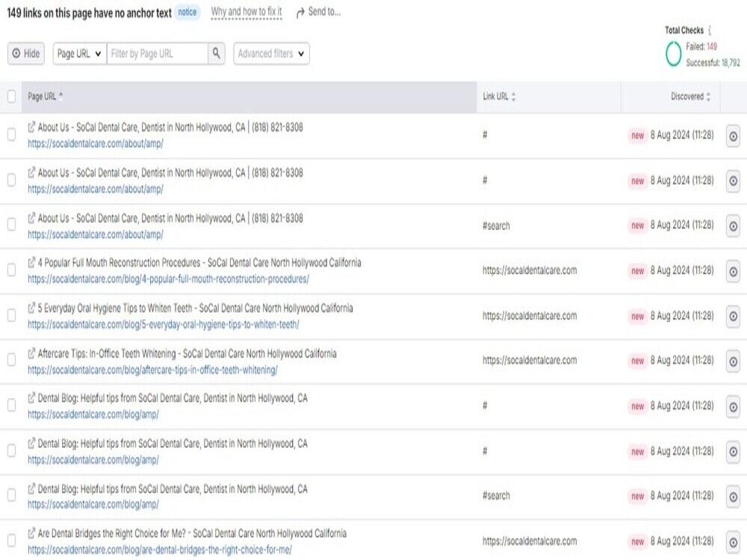
Task: Click the Page URL column header label
Action: click(42, 96)
